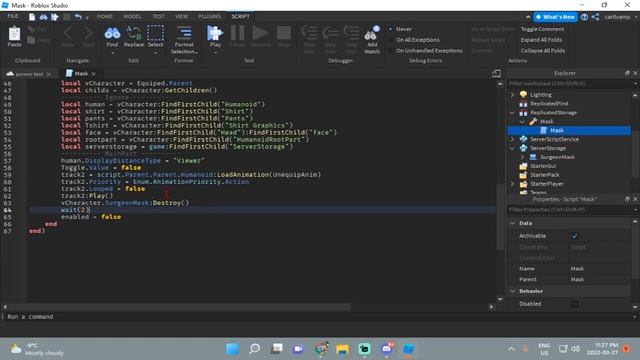Open Discord from the taskbar
Image resolution: width=640 pixels, height=360 pixels.
coord(386,349)
